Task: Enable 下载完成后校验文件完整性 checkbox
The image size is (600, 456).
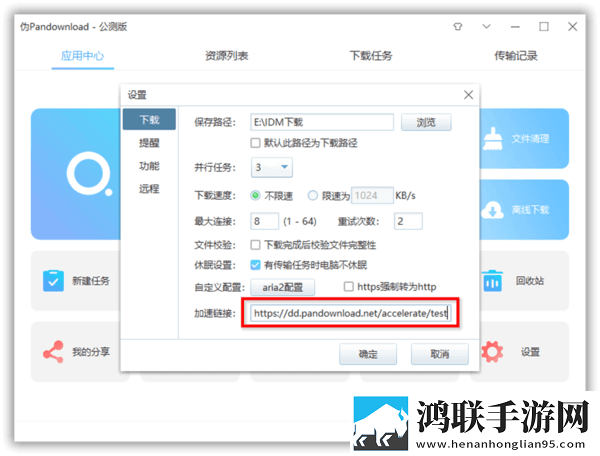Action: 255,245
